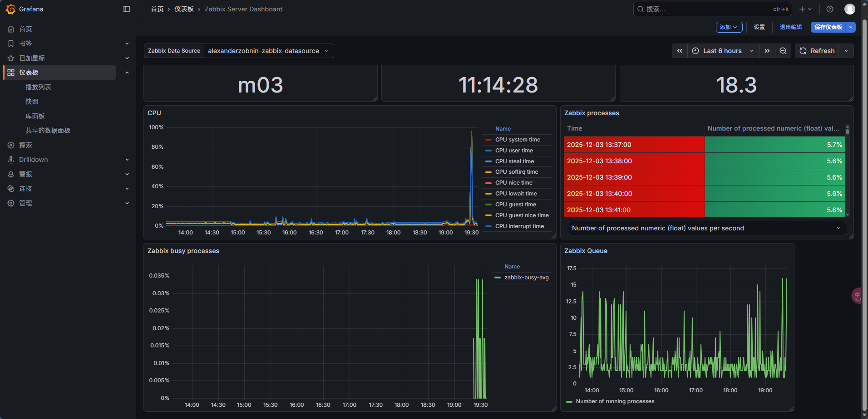This screenshot has height=419, width=868.
Task: Open the user profile avatar
Action: (850, 9)
